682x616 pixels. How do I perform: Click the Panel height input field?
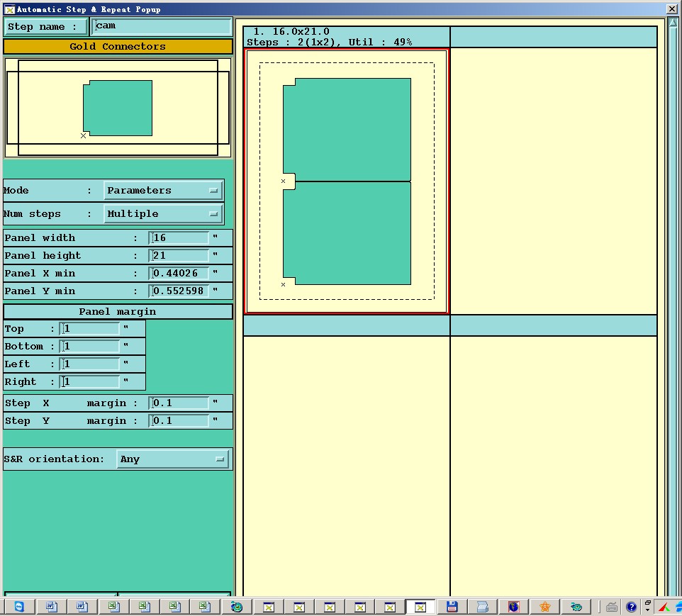coord(179,256)
